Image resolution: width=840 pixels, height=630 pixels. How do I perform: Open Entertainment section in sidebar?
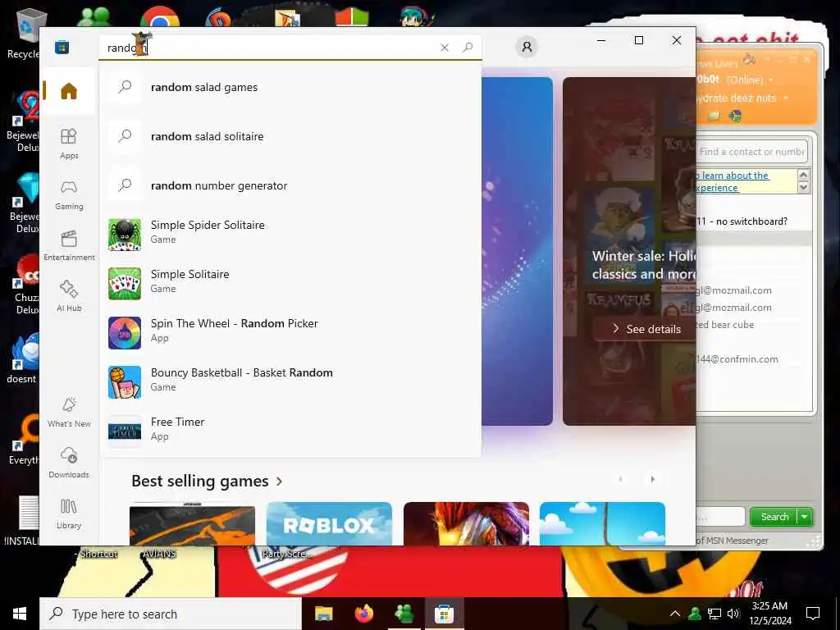(69, 246)
